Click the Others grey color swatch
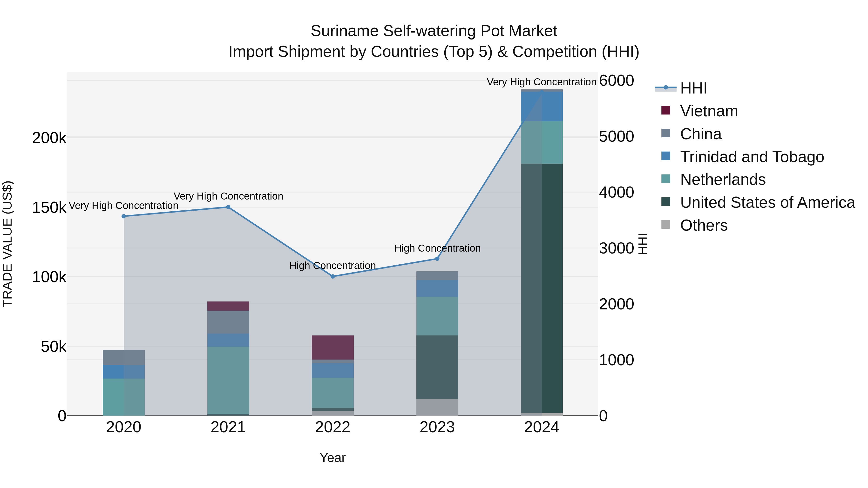The height and width of the screenshot is (488, 868). click(x=666, y=224)
